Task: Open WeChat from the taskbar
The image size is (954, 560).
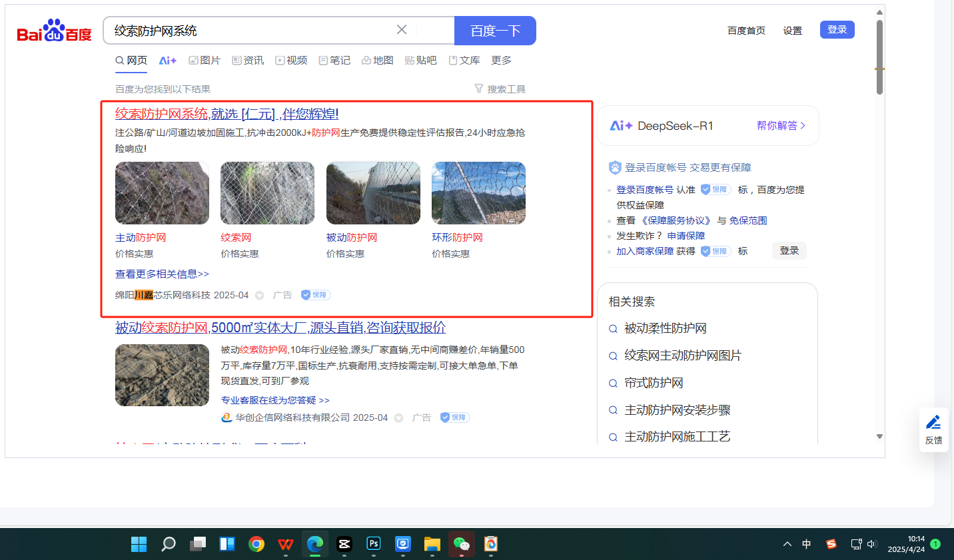Action: pyautogui.click(x=461, y=544)
